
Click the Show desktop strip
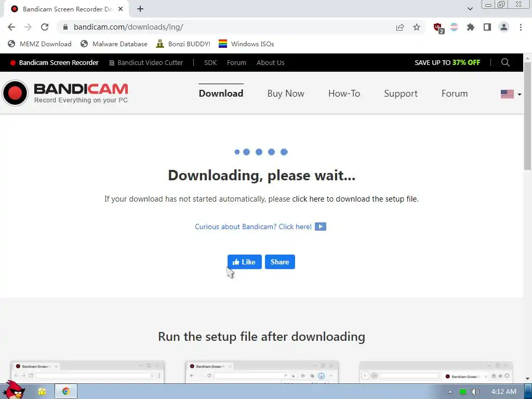pyautogui.click(x=528, y=392)
